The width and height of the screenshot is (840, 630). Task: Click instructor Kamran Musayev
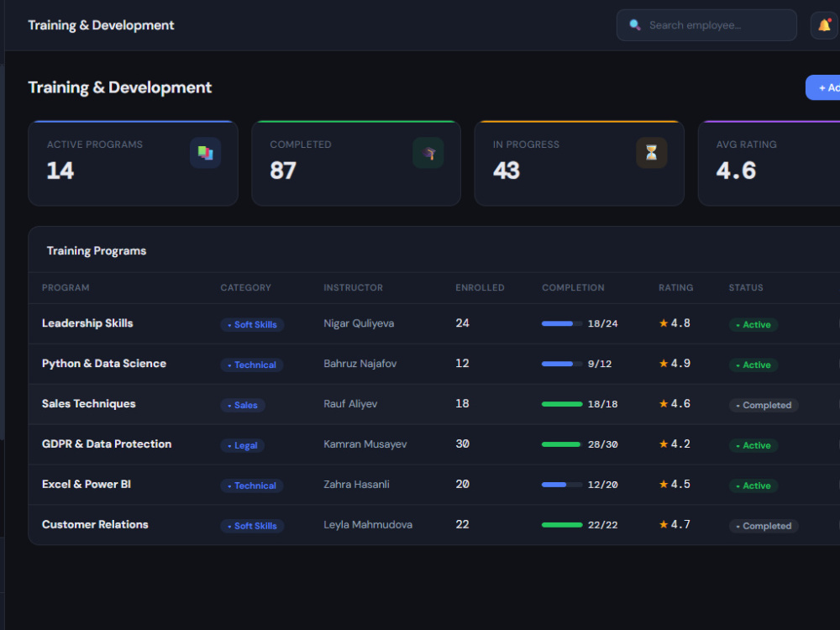click(x=365, y=444)
